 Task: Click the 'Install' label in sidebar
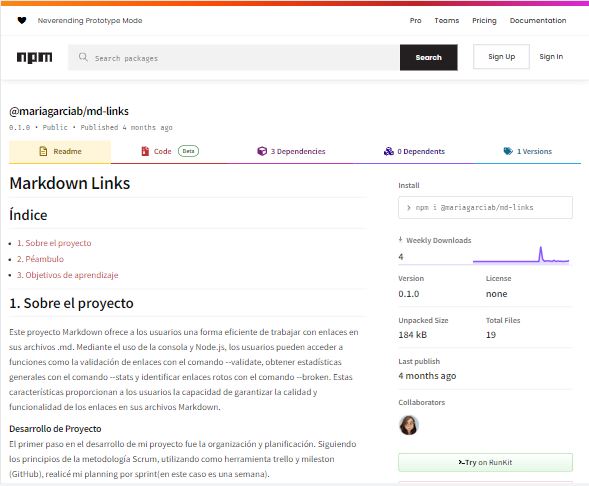click(x=409, y=185)
